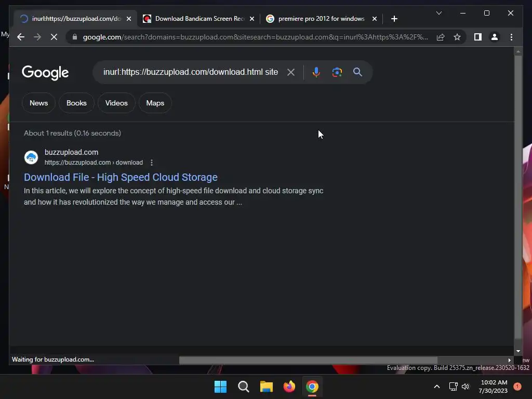Close the Bandicam Screen Recorder tab
The height and width of the screenshot is (399, 532).
pyautogui.click(x=252, y=19)
